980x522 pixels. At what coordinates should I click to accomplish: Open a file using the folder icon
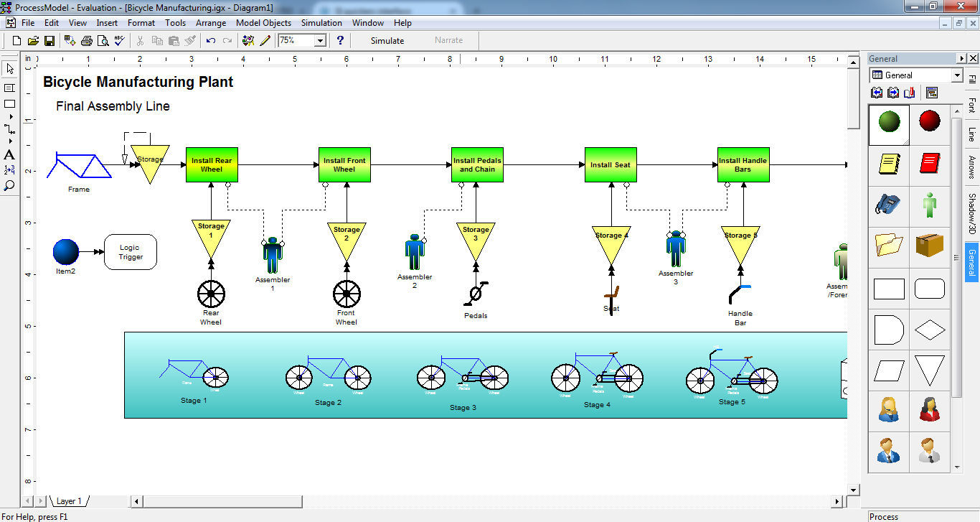pyautogui.click(x=34, y=41)
